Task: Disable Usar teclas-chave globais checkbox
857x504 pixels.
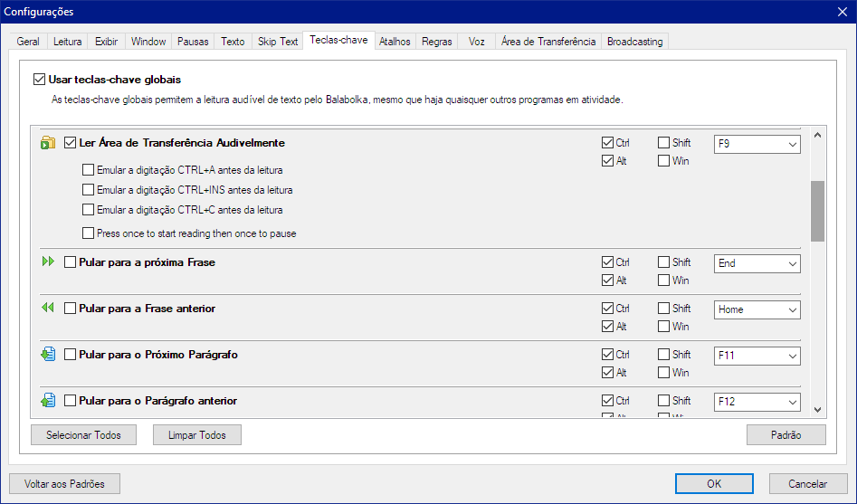Action: tap(39, 80)
